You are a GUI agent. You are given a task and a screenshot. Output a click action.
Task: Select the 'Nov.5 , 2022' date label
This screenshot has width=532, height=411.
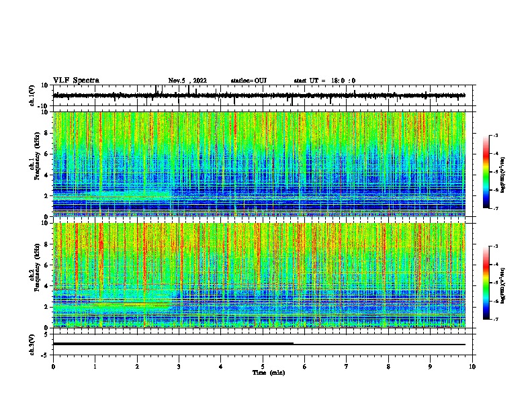coord(187,81)
